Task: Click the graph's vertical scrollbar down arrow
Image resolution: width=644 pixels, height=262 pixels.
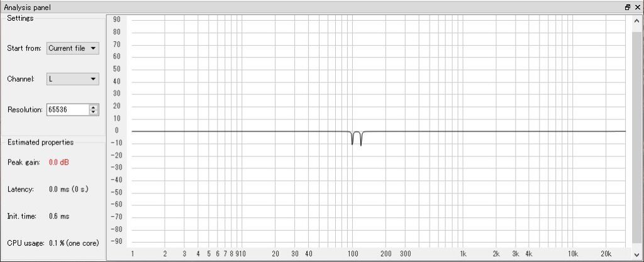Action: coord(636,254)
